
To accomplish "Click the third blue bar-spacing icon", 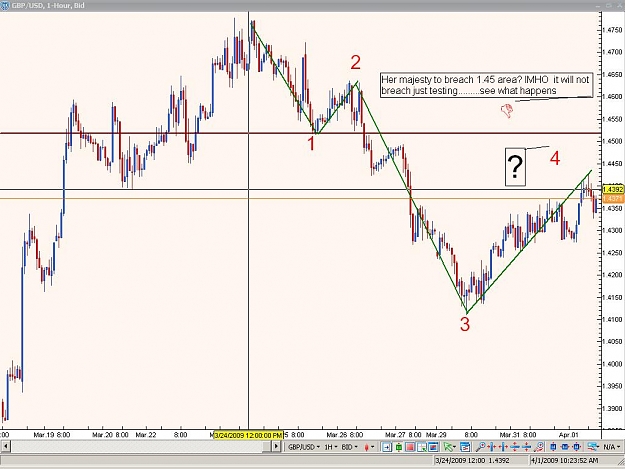I will pyautogui.click(x=576, y=447).
